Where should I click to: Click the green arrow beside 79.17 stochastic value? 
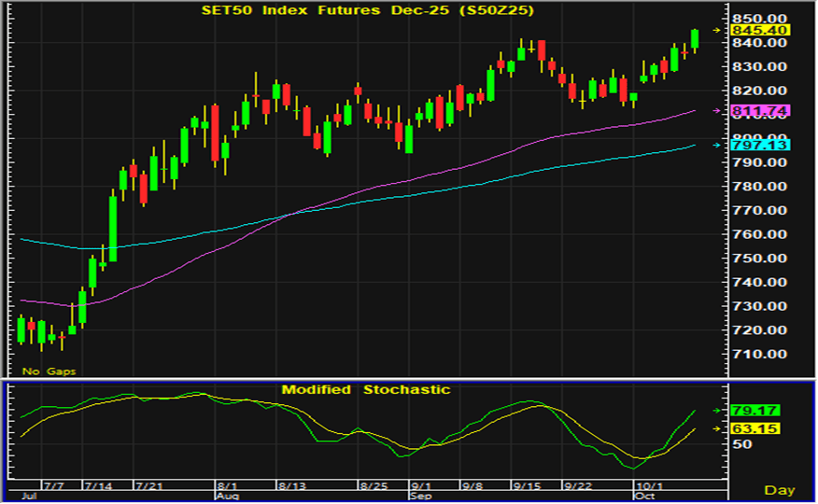pos(718,411)
